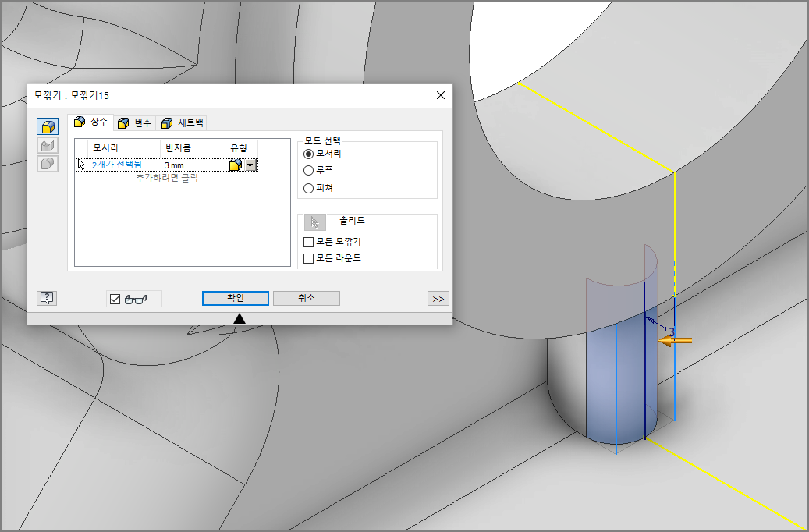Enable the 모든 모깎기 checkbox
This screenshot has height=532, width=809.
(308, 242)
